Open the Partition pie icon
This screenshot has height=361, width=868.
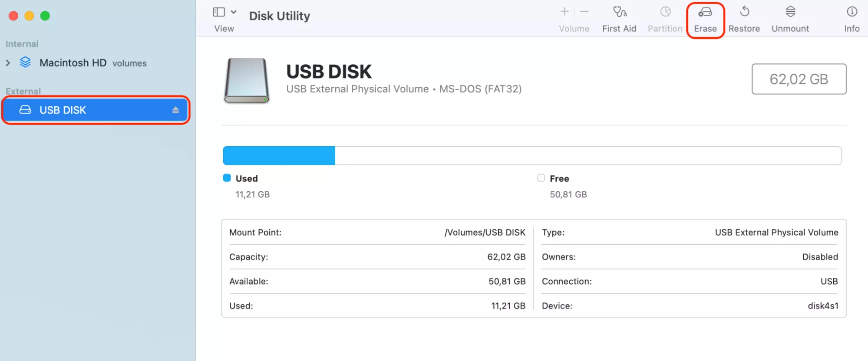[666, 12]
